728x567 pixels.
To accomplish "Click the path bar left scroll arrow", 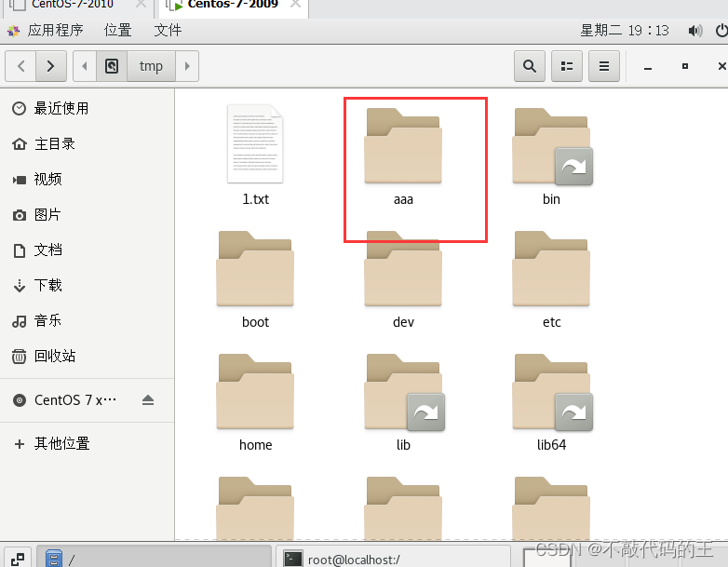I will [x=85, y=66].
